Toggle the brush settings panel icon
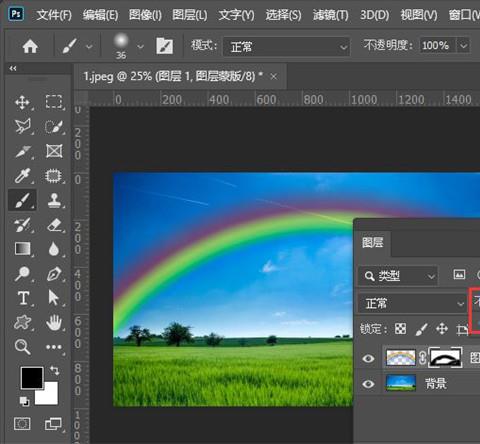The width and height of the screenshot is (480, 444). click(x=165, y=46)
